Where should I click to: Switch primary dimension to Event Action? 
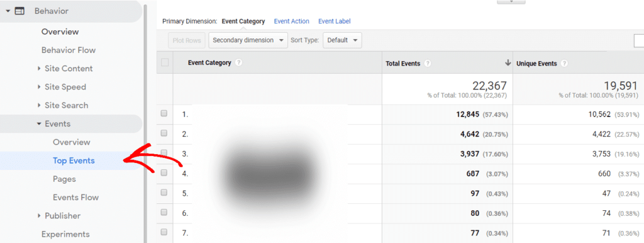click(x=292, y=21)
